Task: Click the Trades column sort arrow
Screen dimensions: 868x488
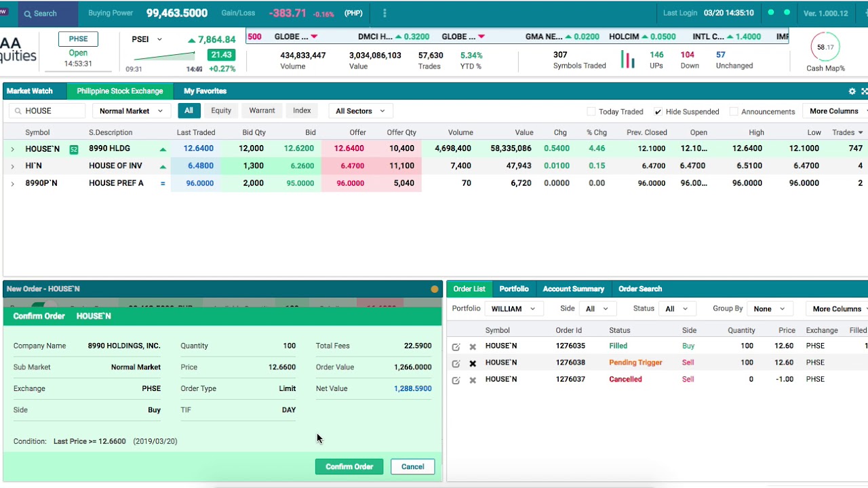Action: [x=861, y=133]
